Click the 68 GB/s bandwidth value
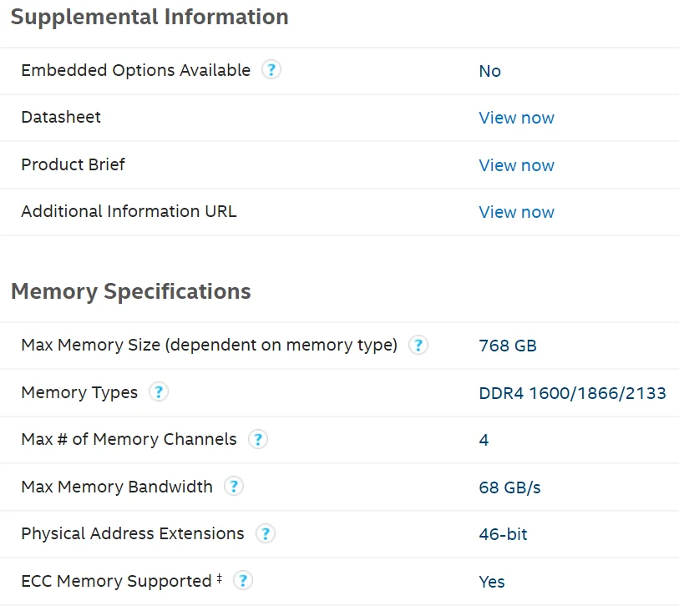 (x=509, y=487)
